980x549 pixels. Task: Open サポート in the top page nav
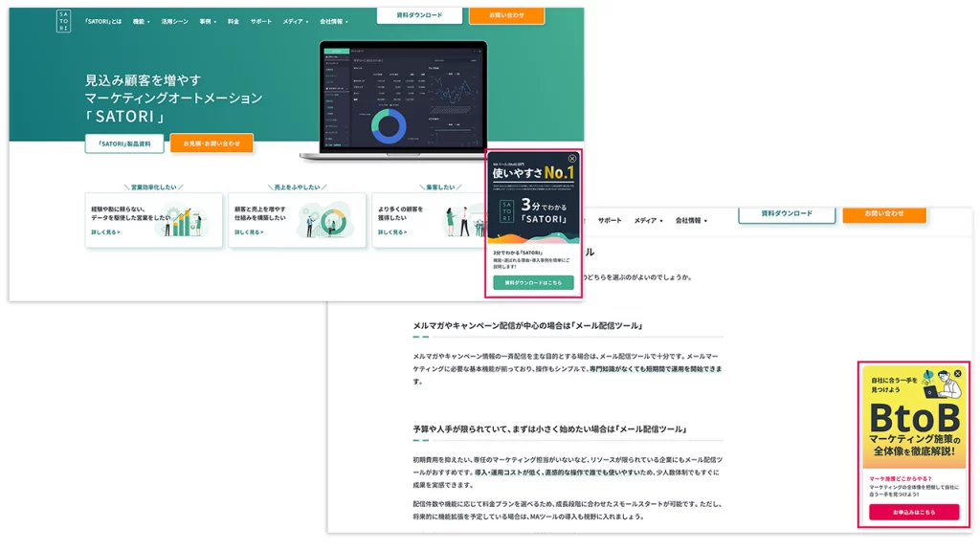point(260,21)
